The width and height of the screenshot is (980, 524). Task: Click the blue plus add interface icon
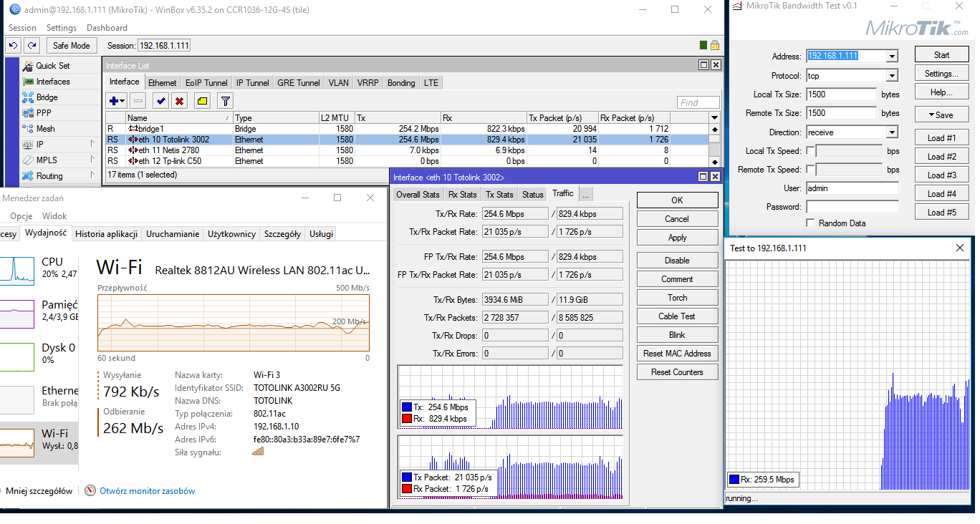[113, 102]
